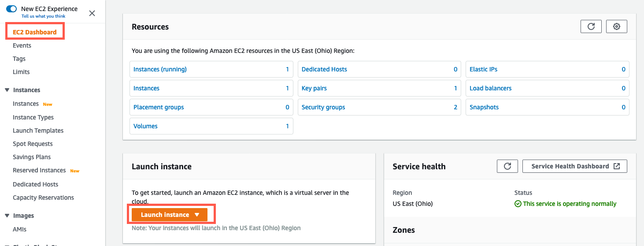Open Key pairs resource link
Screen dimensions: 644x246
(314, 88)
